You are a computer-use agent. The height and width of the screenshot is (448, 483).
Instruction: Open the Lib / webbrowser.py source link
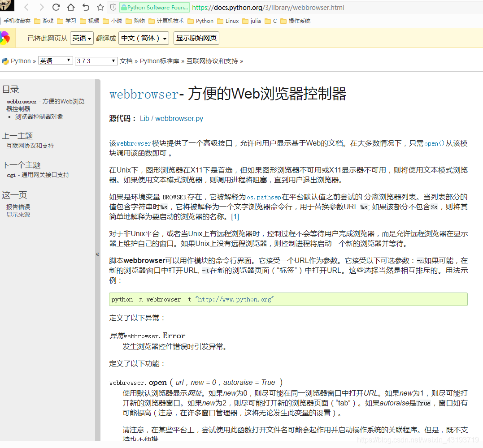coord(172,118)
